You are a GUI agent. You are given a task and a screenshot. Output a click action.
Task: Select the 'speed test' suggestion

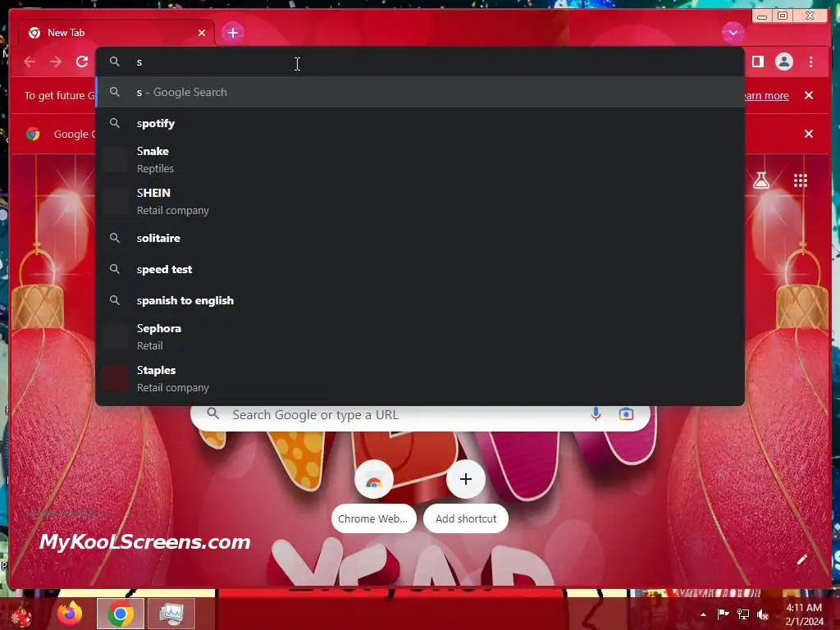[419, 269]
